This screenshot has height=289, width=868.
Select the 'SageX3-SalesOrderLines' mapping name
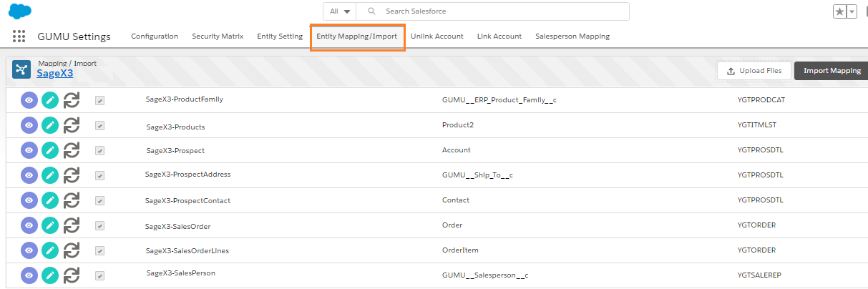(187, 251)
